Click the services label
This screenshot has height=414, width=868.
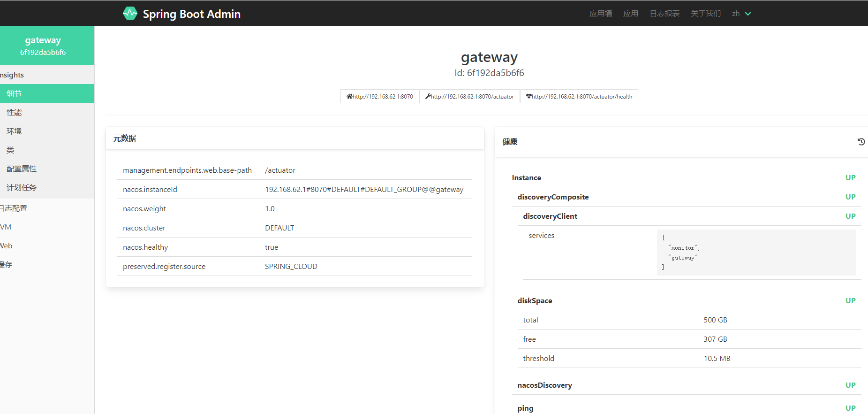click(541, 235)
